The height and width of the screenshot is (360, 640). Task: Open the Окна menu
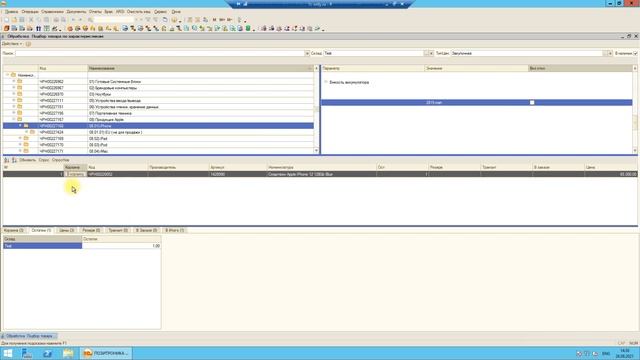176,12
